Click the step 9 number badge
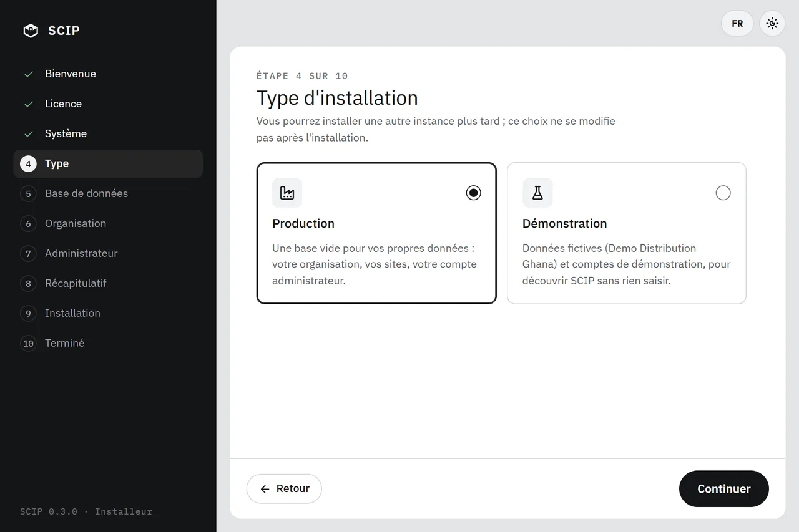Screen dimensions: 799x532 click(28, 313)
